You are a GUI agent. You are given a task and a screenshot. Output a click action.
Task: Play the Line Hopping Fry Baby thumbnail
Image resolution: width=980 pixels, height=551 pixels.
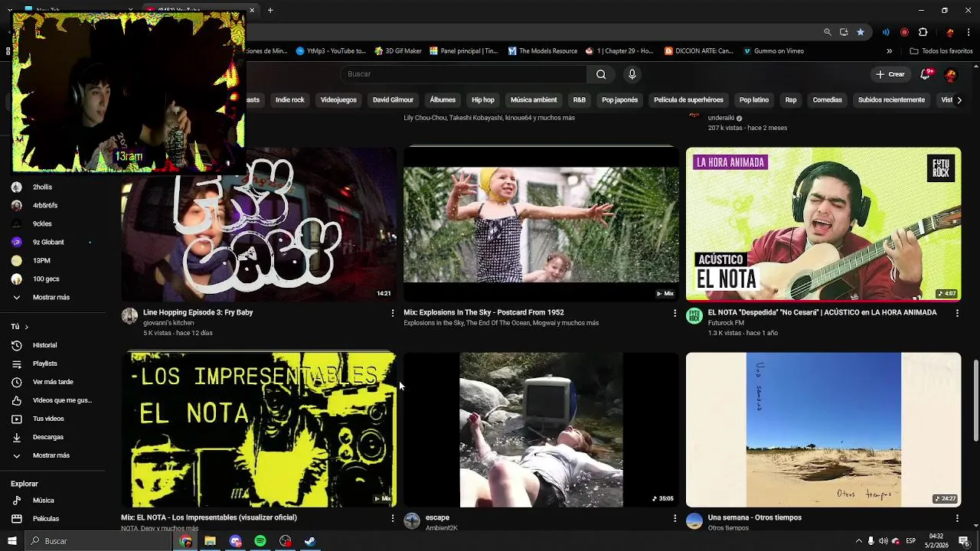click(x=259, y=224)
